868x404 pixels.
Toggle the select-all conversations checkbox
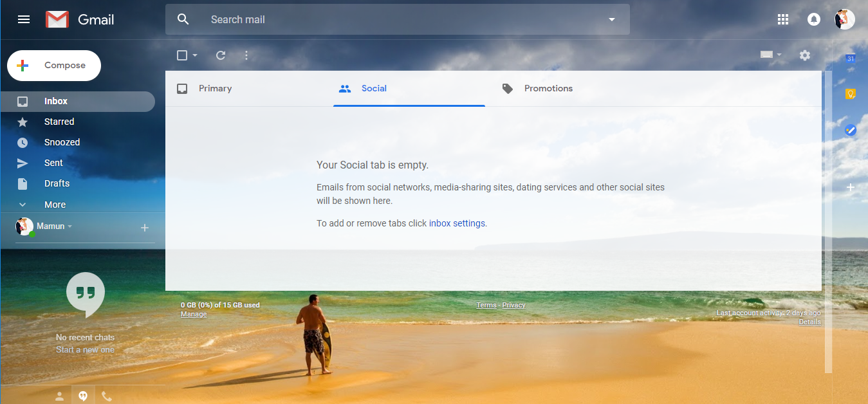[x=181, y=55]
